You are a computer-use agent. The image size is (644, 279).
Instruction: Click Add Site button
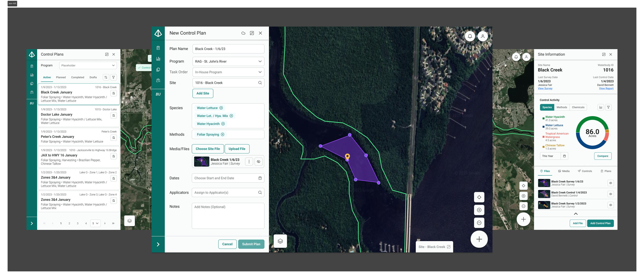pyautogui.click(x=202, y=94)
